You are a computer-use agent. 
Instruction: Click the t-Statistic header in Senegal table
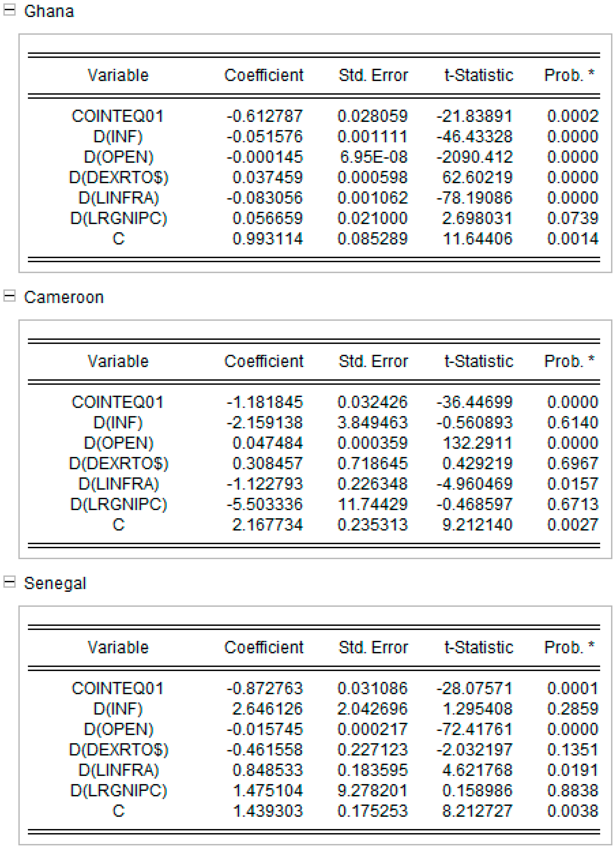pyautogui.click(x=479, y=648)
